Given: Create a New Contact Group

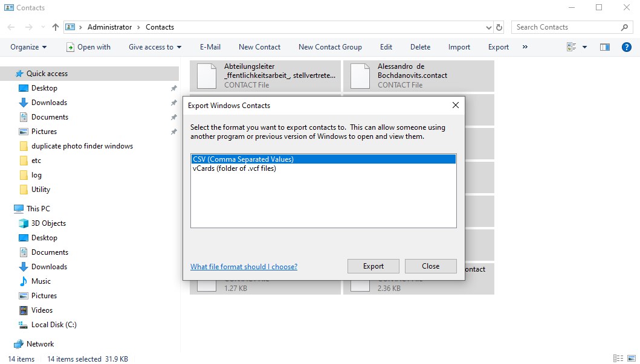Looking at the screenshot, I should (330, 46).
